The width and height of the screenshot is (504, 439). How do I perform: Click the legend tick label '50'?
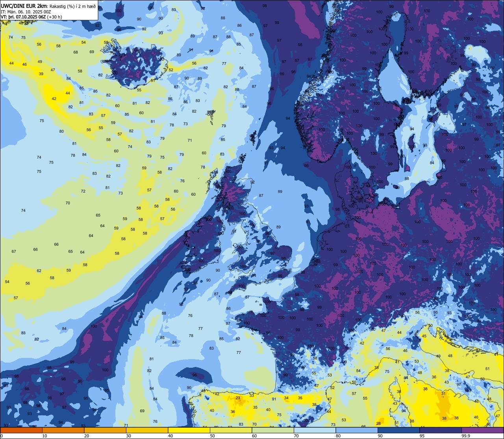212,436
